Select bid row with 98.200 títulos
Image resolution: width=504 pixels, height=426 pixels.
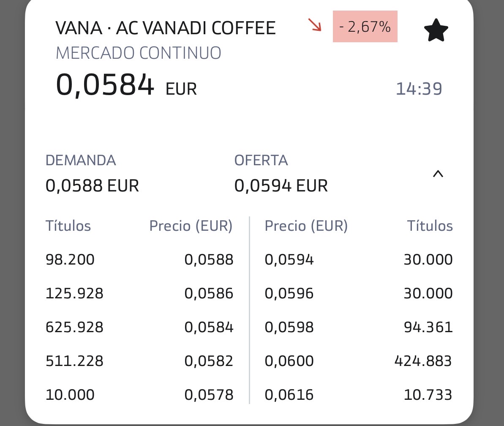click(x=139, y=259)
